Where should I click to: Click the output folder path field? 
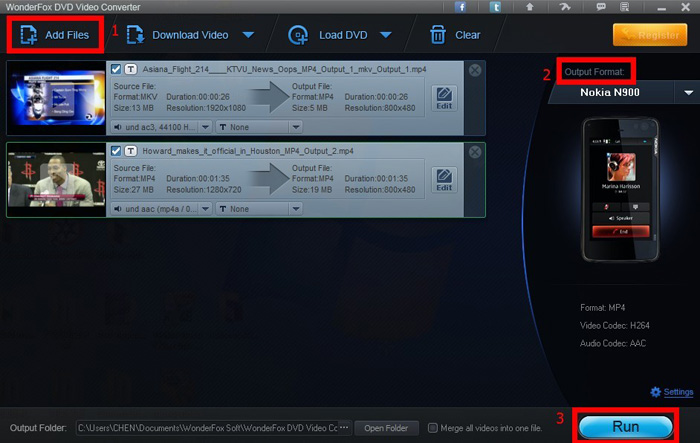(x=208, y=428)
